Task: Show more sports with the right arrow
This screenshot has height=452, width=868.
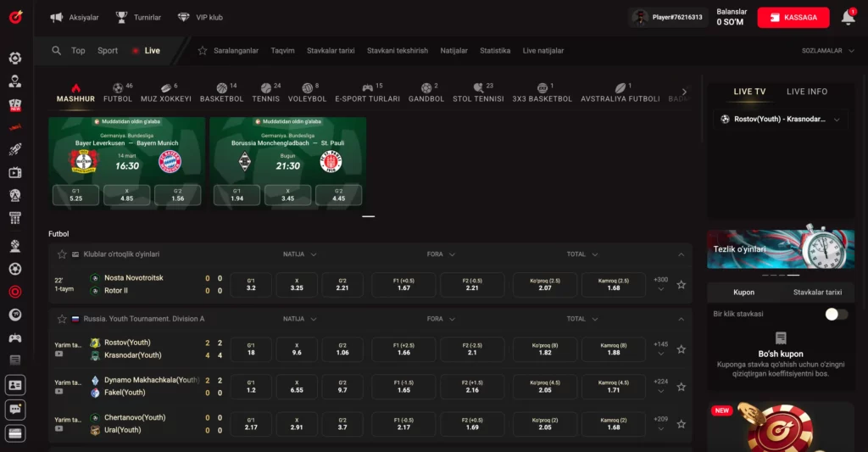Action: coord(684,92)
